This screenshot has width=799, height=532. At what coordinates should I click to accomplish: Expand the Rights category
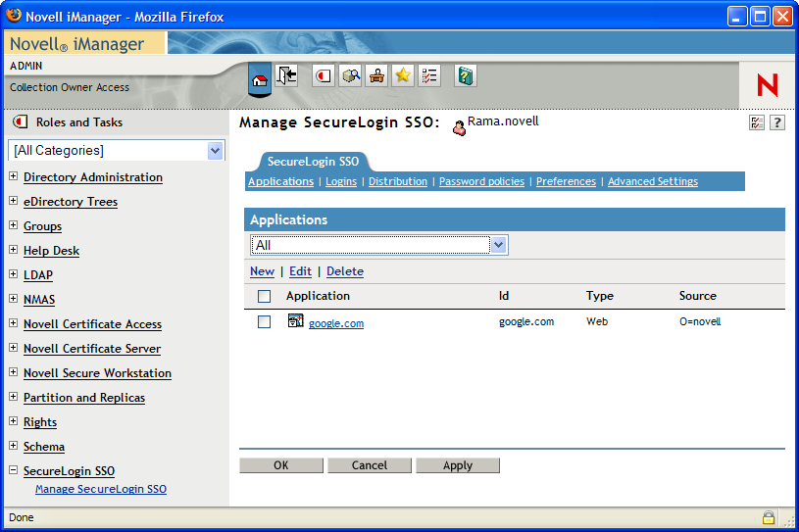click(14, 421)
